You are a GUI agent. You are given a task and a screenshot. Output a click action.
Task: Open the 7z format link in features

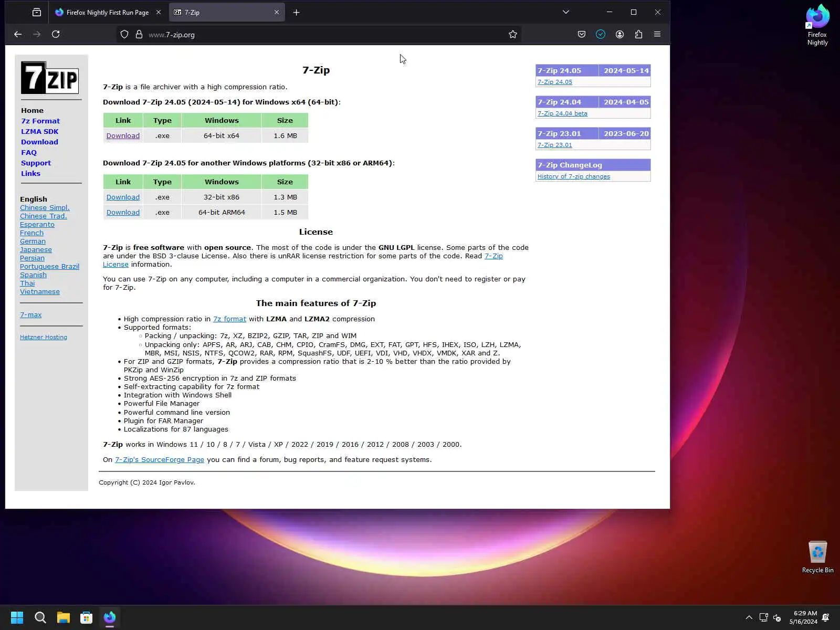pos(229,319)
